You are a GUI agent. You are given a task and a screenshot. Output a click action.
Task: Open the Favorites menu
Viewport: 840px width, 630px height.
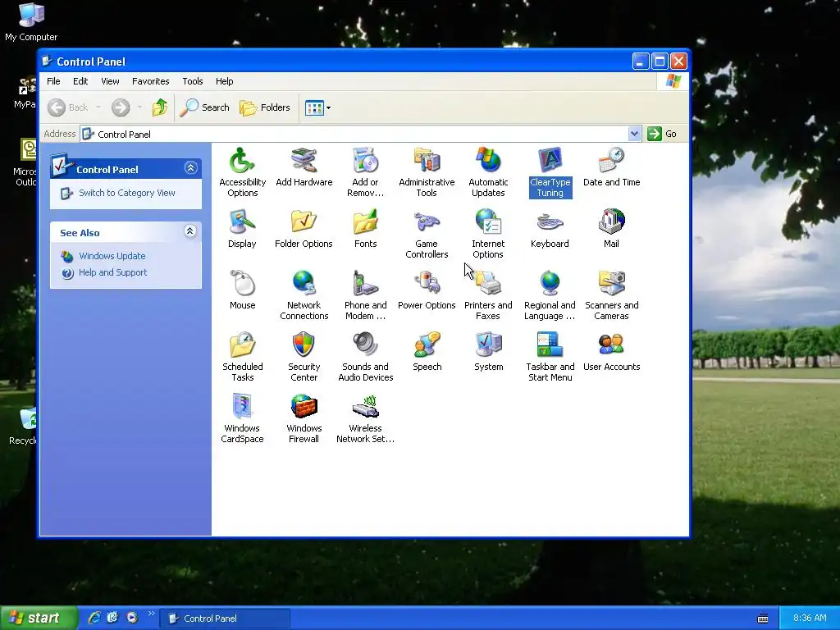(151, 81)
